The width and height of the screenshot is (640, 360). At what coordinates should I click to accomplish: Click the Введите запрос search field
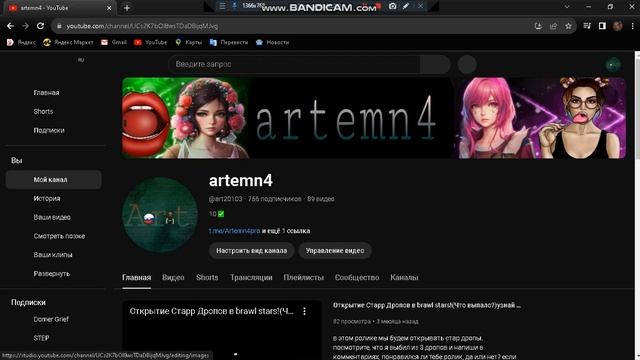pyautogui.click(x=294, y=64)
